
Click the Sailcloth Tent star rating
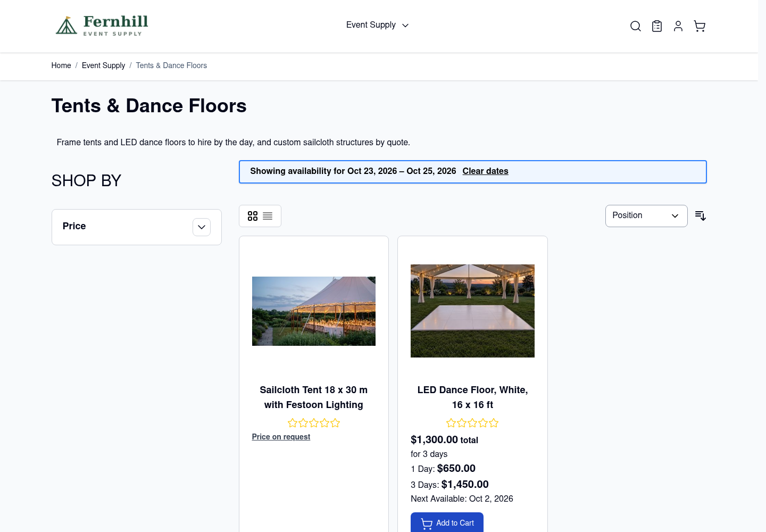[314, 423]
